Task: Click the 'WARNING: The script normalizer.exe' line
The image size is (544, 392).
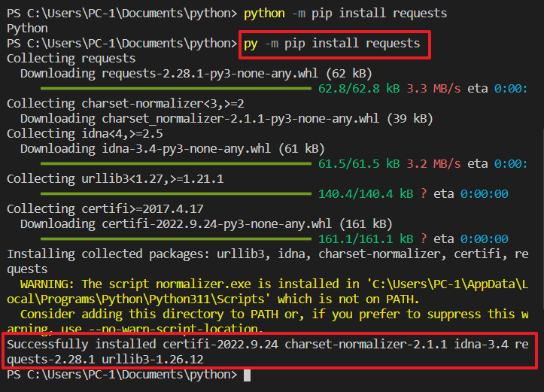Action: click(274, 284)
